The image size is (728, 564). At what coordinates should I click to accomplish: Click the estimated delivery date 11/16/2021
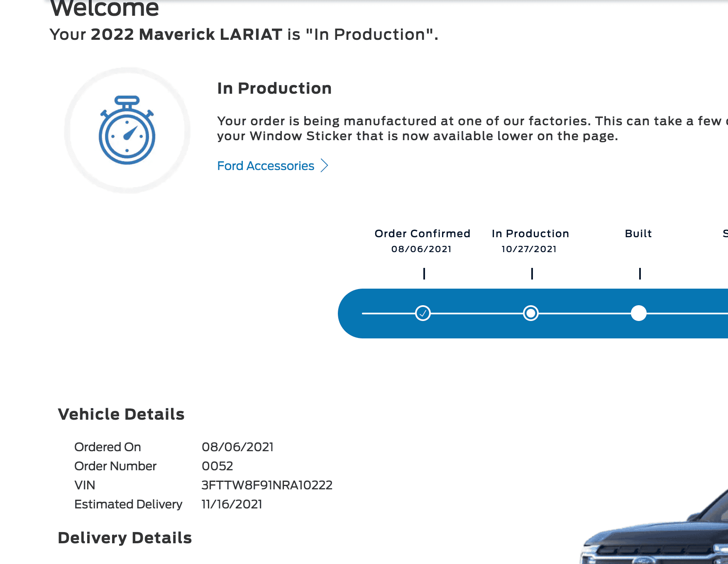click(232, 504)
